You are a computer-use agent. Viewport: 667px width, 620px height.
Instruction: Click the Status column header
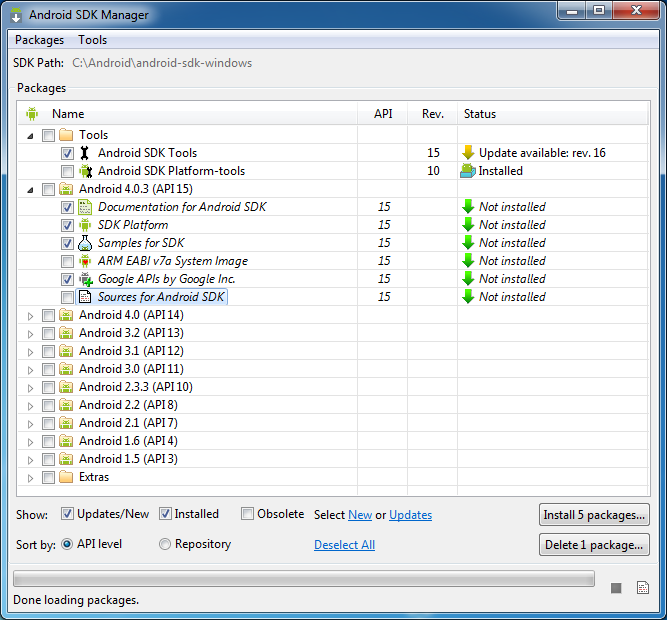[x=553, y=114]
